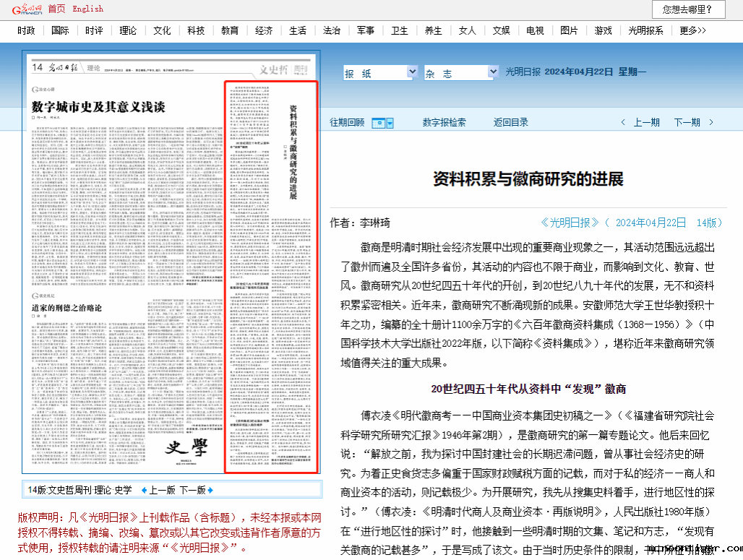Open the 您想去哪里？ box

pyautogui.click(x=687, y=9)
